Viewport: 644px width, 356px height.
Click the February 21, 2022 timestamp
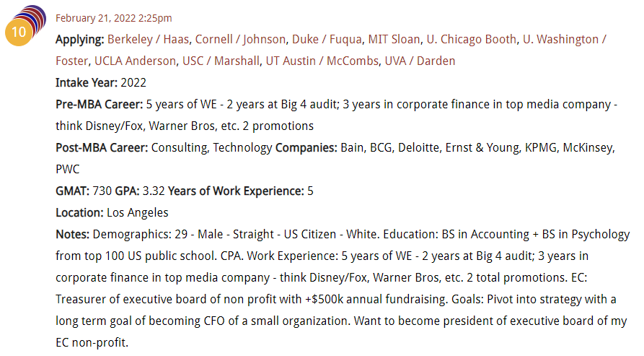pyautogui.click(x=114, y=18)
